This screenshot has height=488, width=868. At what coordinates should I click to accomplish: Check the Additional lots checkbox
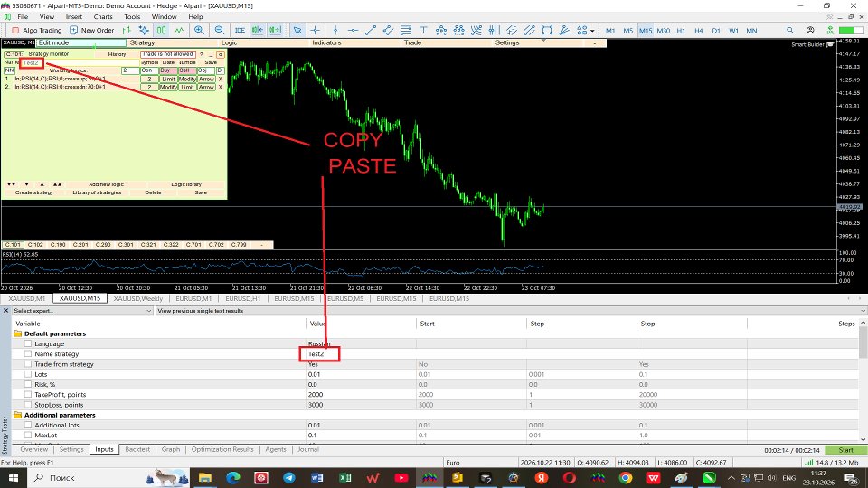[x=28, y=425]
